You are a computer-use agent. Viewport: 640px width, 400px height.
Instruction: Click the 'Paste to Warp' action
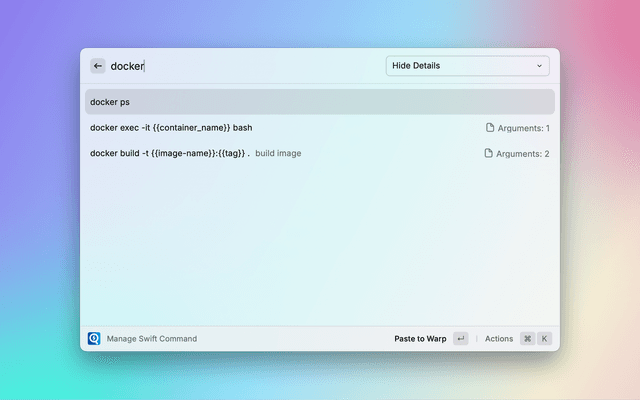coord(420,339)
